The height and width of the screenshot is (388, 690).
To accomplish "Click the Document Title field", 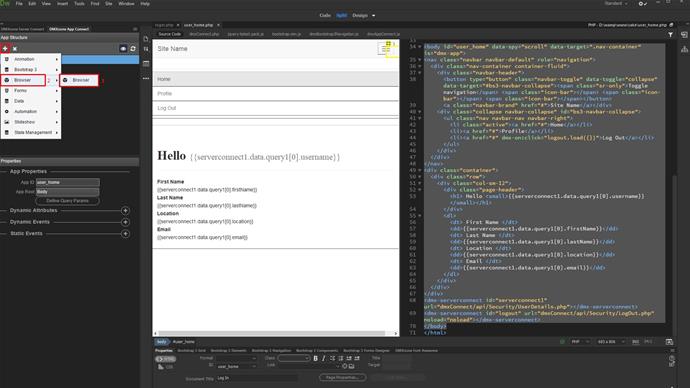I will tap(257, 378).
